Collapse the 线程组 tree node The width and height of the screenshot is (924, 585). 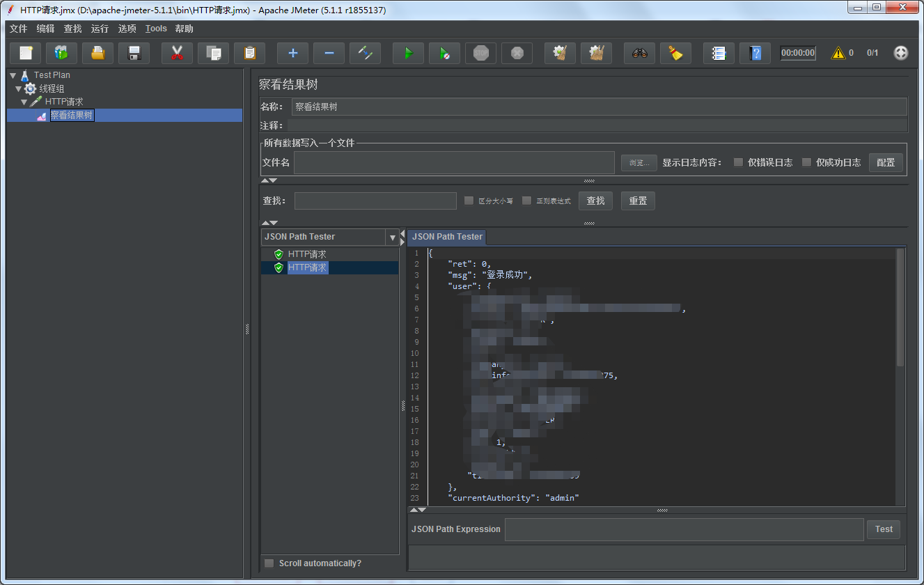pyautogui.click(x=19, y=88)
